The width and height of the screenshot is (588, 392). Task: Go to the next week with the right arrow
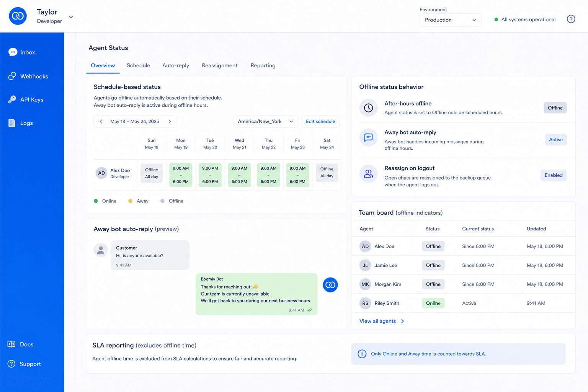pos(170,121)
